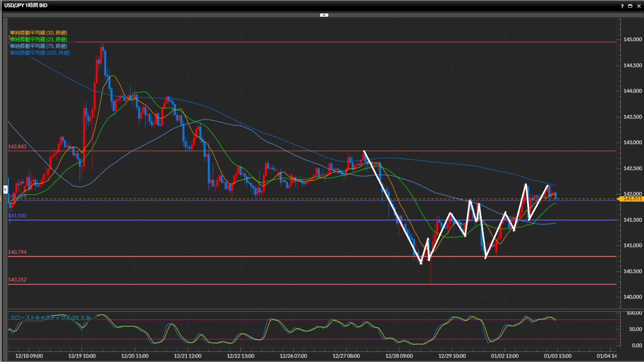Select the 10-period moving average legend label
The width and height of the screenshot is (644, 362).
(39, 33)
